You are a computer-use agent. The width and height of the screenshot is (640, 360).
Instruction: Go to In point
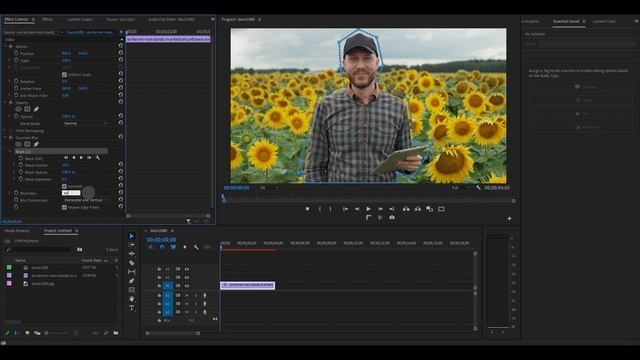345,209
